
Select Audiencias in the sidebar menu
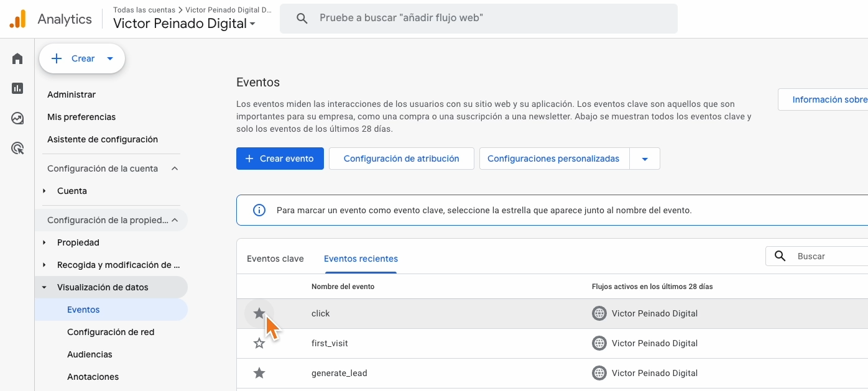click(x=90, y=354)
